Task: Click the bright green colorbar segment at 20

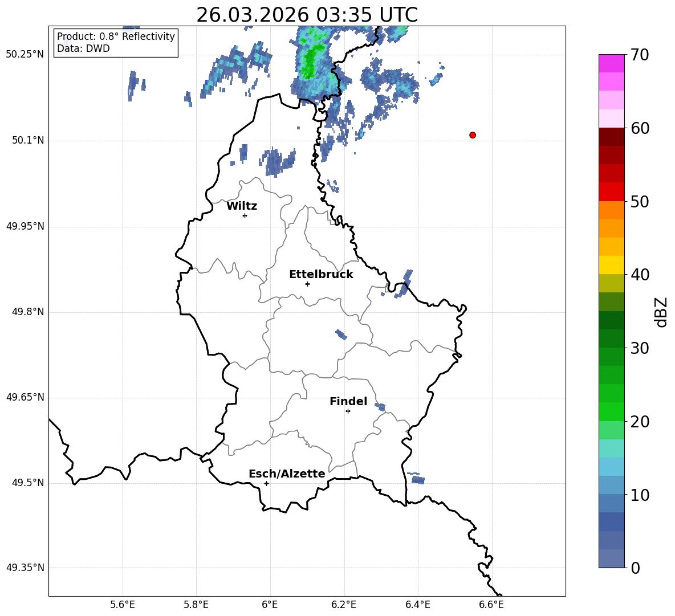Action: (x=612, y=411)
